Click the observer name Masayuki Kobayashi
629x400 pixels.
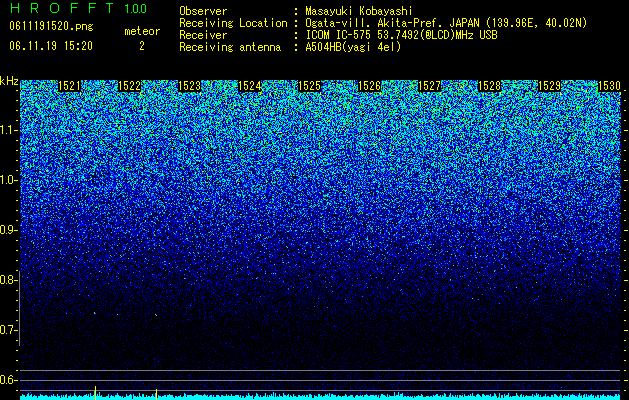[x=359, y=11]
